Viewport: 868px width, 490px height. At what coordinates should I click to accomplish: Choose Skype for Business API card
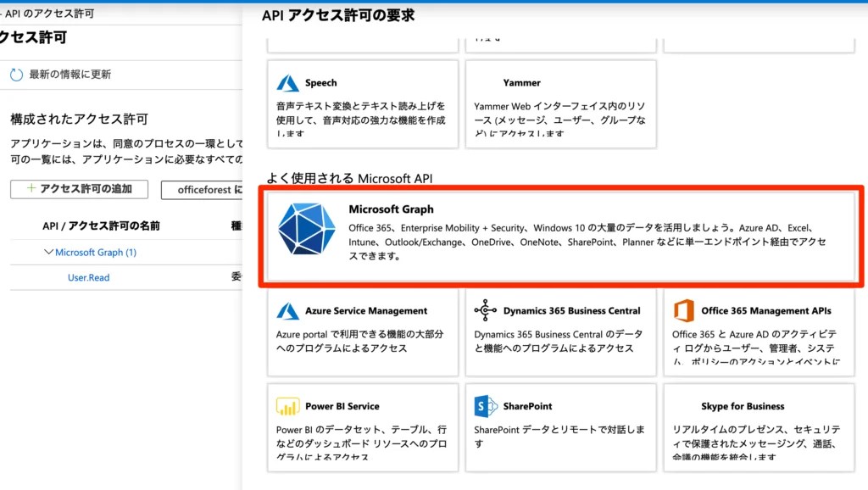(759, 427)
